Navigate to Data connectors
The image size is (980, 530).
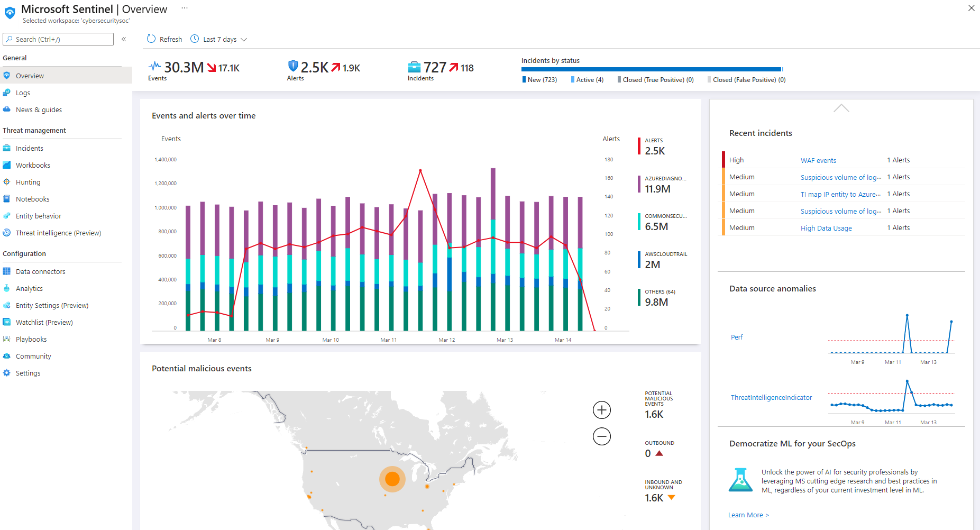[x=66, y=271]
